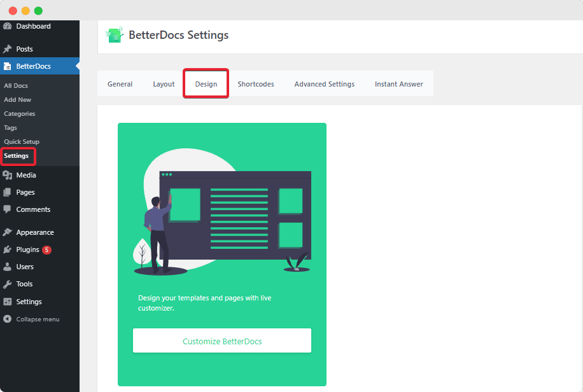Click the WordPress Settings sliders icon
The image size is (583, 392).
(x=7, y=301)
